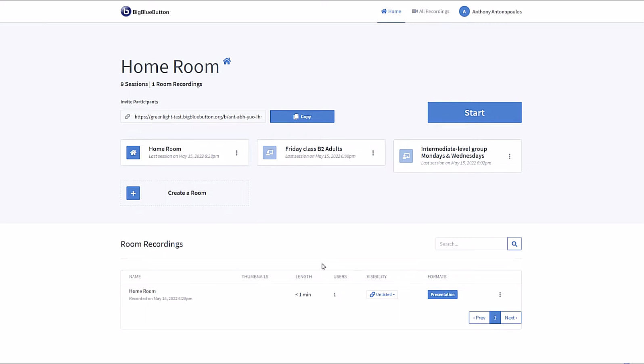The height and width of the screenshot is (364, 644).
Task: Click the < 1 min length cell
Action: 303,295
